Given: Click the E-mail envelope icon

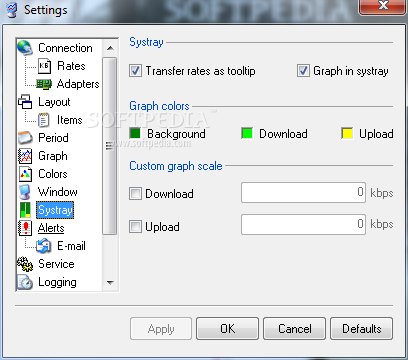Looking at the screenshot, I should (44, 246).
